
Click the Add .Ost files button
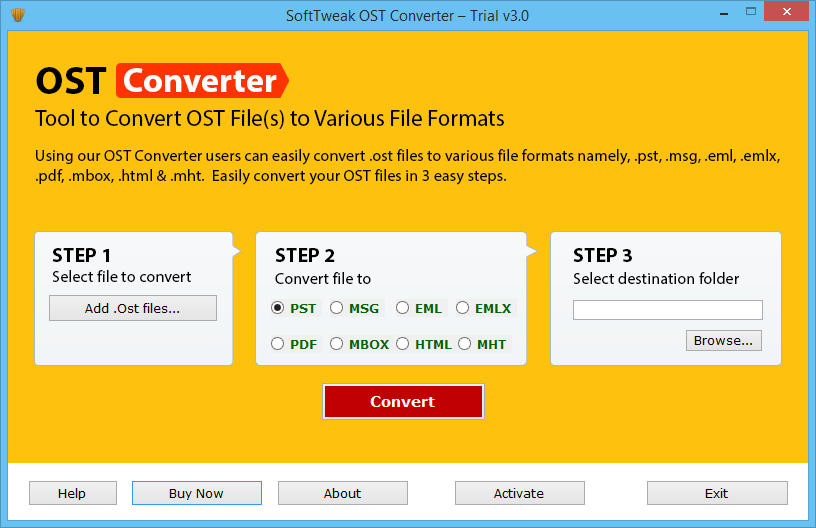133,308
